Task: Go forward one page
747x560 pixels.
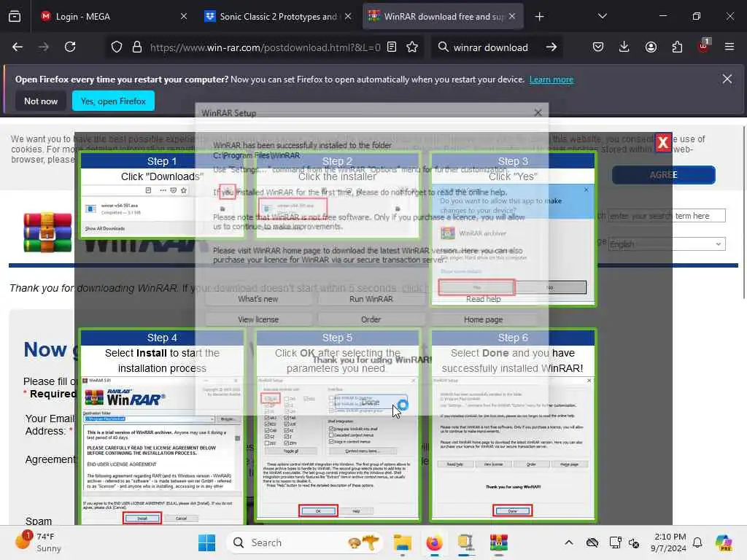Action: point(43,47)
